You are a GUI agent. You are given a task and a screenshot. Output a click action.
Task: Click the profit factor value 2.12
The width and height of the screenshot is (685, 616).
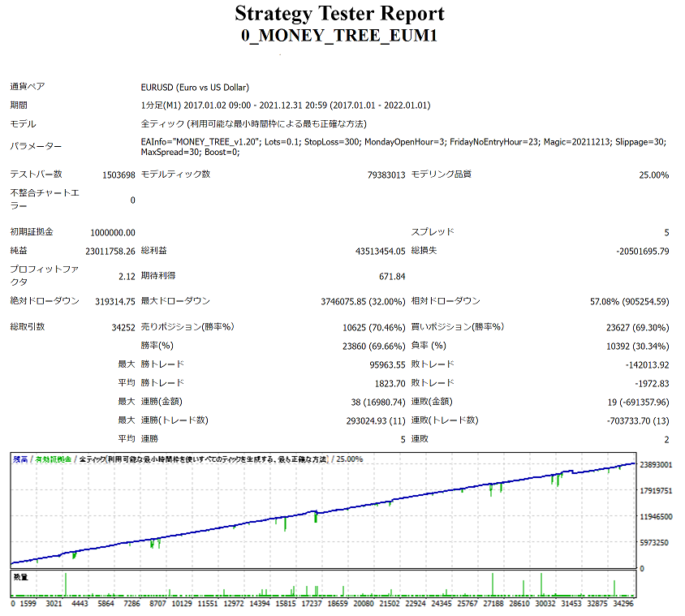click(127, 277)
